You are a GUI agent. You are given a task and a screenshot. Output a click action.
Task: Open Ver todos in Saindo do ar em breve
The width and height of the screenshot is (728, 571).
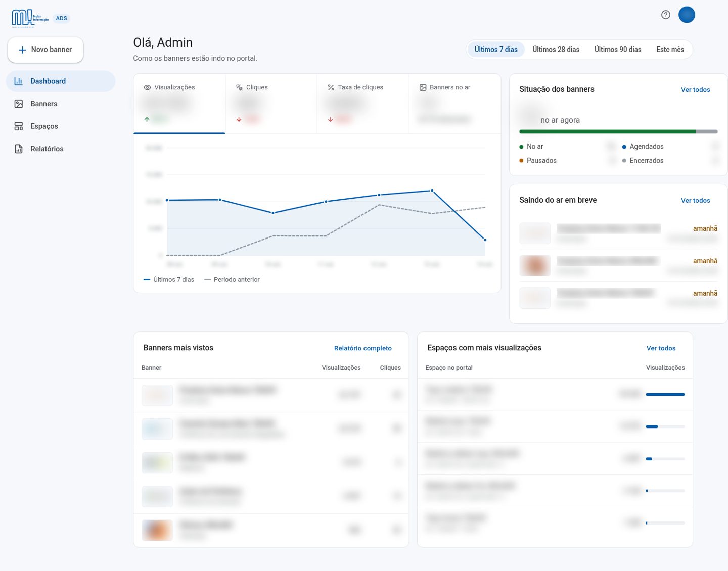[696, 201]
